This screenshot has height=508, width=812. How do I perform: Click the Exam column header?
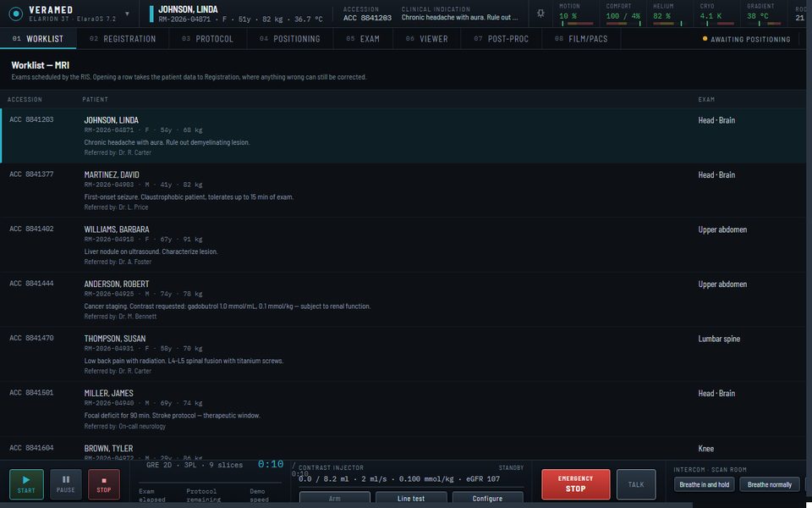(706, 100)
